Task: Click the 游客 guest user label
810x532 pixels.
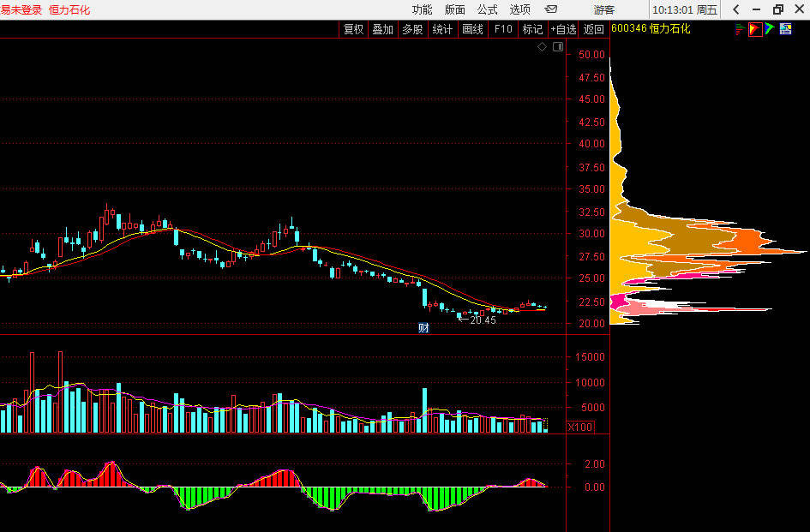Action: click(x=604, y=9)
